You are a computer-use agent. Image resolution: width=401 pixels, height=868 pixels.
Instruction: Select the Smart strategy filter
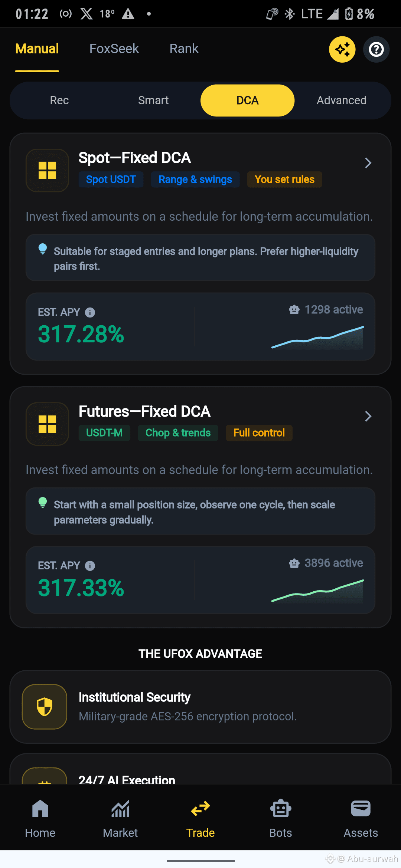[153, 100]
